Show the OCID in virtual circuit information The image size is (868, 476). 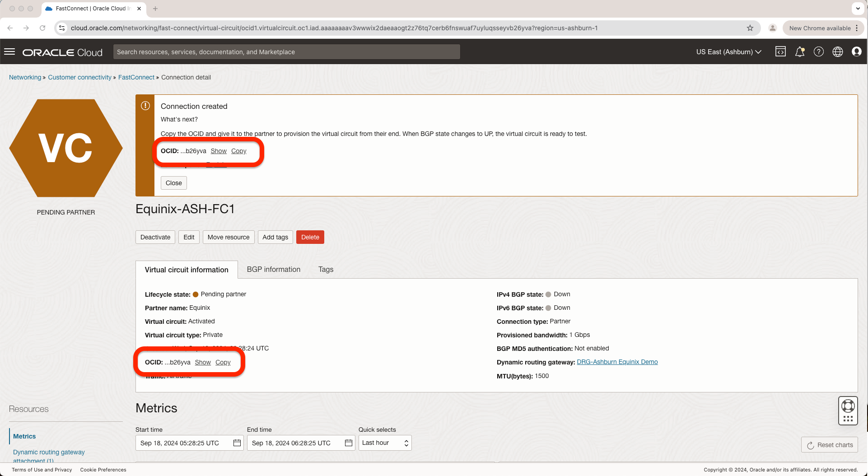[203, 362]
